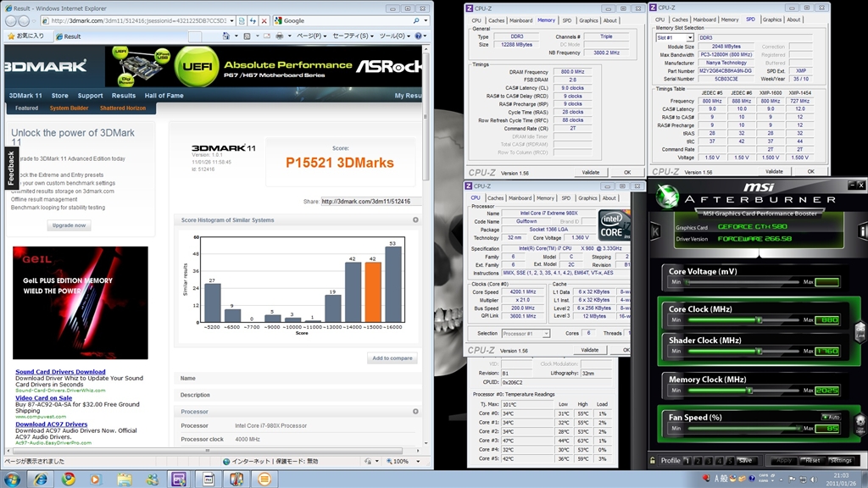Click the CPU-Z taskbar icon

179,480
